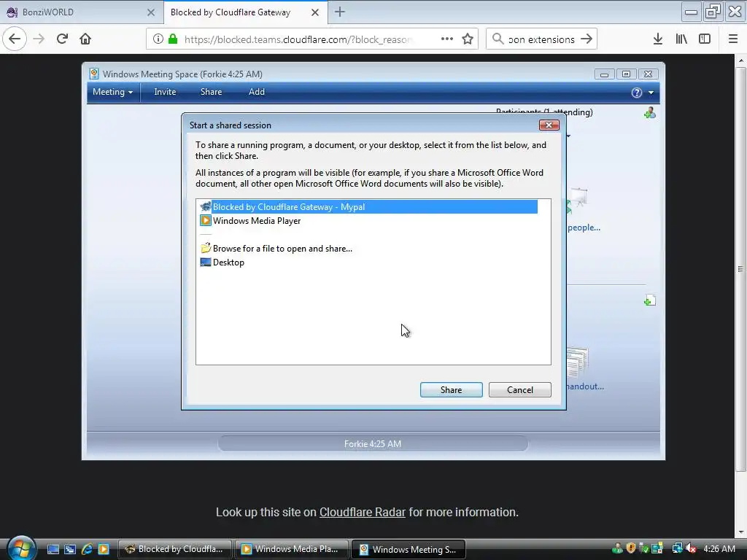Expand the help dropdown arrow
The width and height of the screenshot is (747, 560).
point(651,93)
